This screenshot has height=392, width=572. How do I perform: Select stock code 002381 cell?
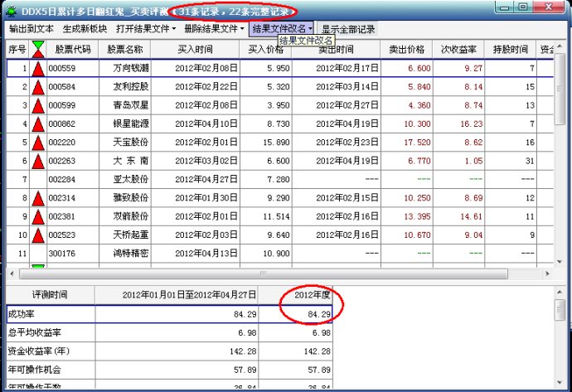[x=73, y=217]
